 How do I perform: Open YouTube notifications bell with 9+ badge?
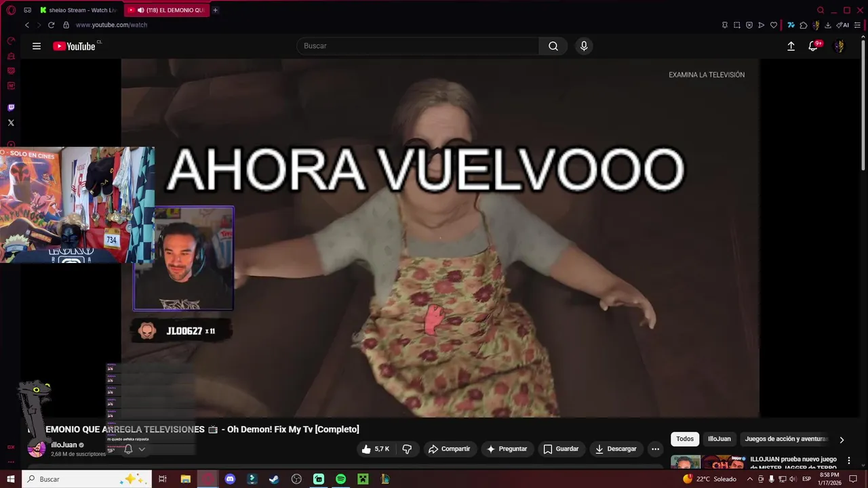click(x=814, y=46)
